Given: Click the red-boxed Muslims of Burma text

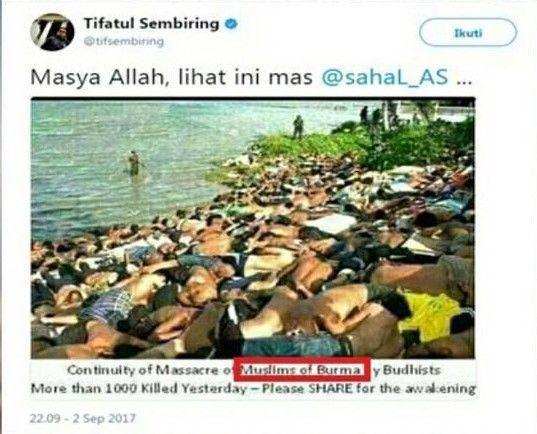Looking at the screenshot, I should click(x=302, y=369).
